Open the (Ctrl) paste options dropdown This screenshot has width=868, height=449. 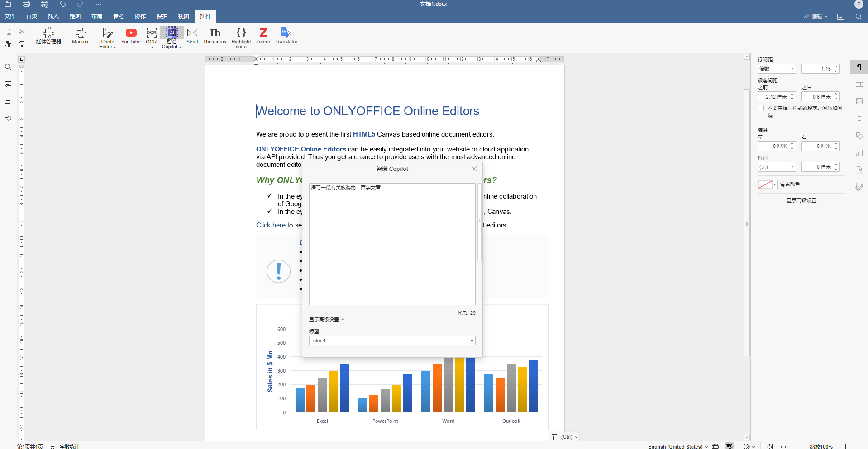coord(565,437)
